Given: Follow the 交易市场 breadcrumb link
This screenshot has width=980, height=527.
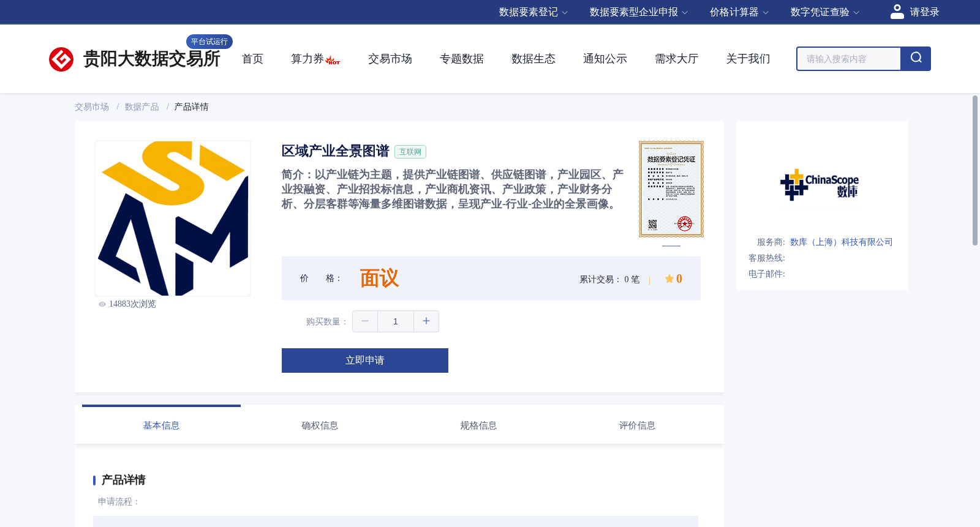Looking at the screenshot, I should (x=92, y=107).
